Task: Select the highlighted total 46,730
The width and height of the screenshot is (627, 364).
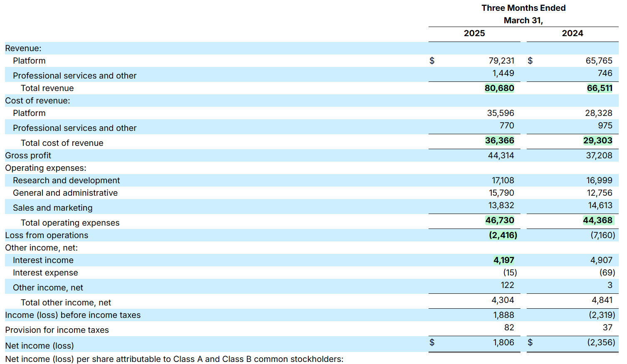Action: click(x=500, y=220)
